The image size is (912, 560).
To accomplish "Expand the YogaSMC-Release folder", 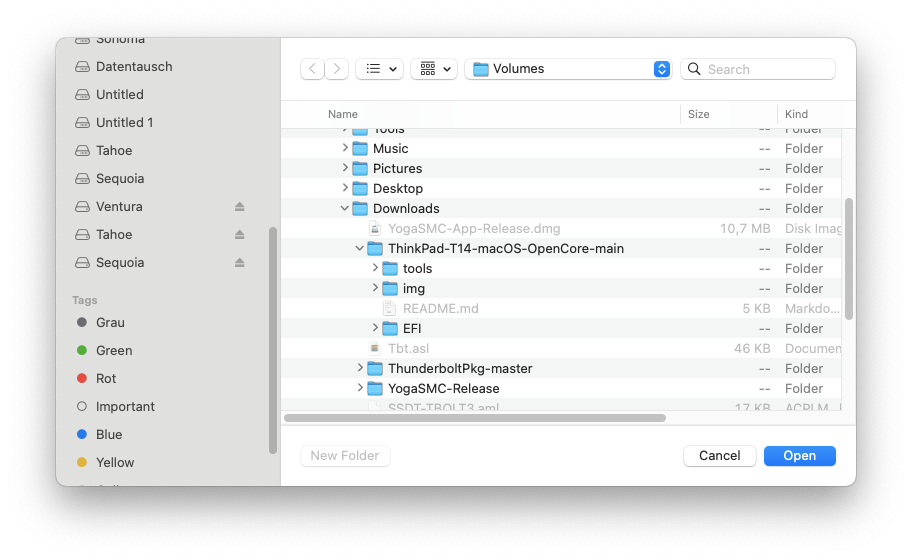I will [360, 388].
